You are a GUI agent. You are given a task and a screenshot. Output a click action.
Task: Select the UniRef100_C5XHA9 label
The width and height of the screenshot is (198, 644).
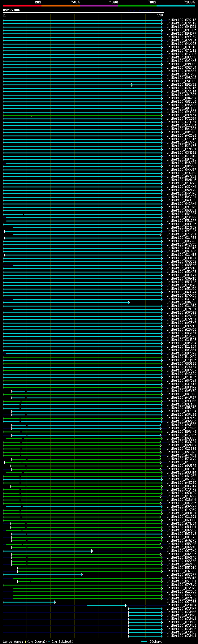pos(181,81)
